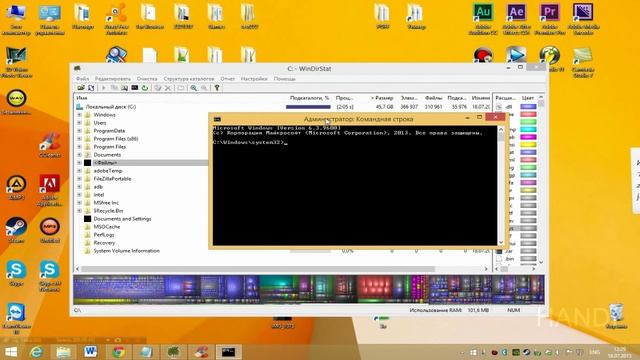Open the Отчет menu
640x360 pixels.
click(228, 78)
